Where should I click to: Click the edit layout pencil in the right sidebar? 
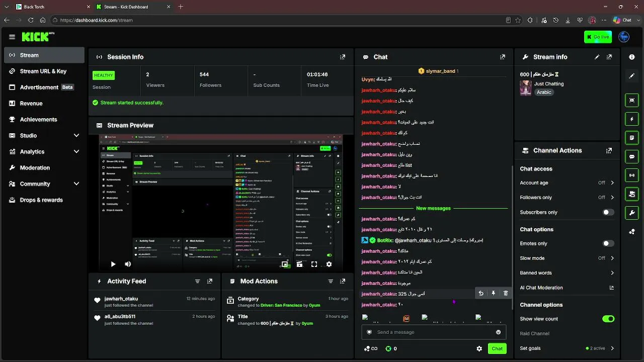(632, 76)
